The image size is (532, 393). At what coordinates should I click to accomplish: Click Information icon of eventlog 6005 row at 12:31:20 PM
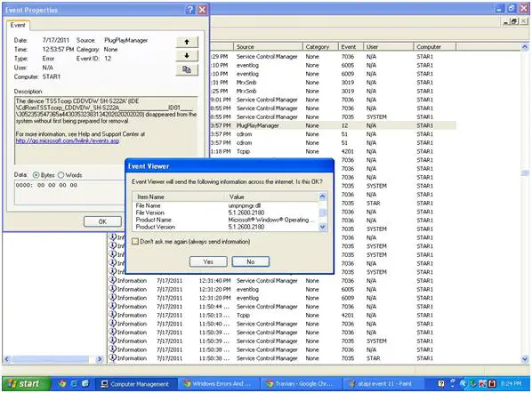pyautogui.click(x=113, y=289)
